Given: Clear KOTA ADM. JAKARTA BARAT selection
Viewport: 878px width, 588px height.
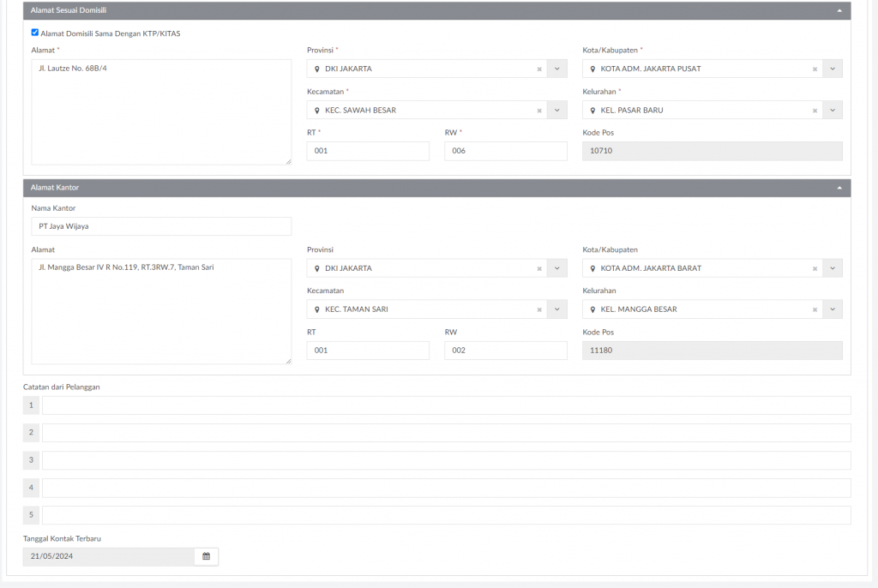Looking at the screenshot, I should click(x=815, y=268).
